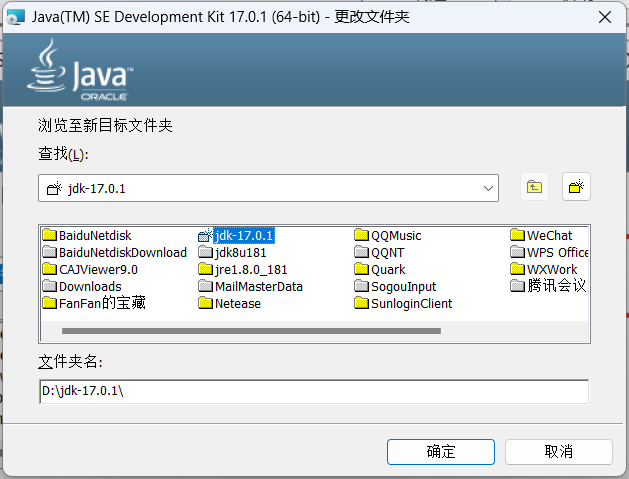The width and height of the screenshot is (629, 479).
Task: Select the BaiduNetdisk folder icon
Action: [x=50, y=235]
